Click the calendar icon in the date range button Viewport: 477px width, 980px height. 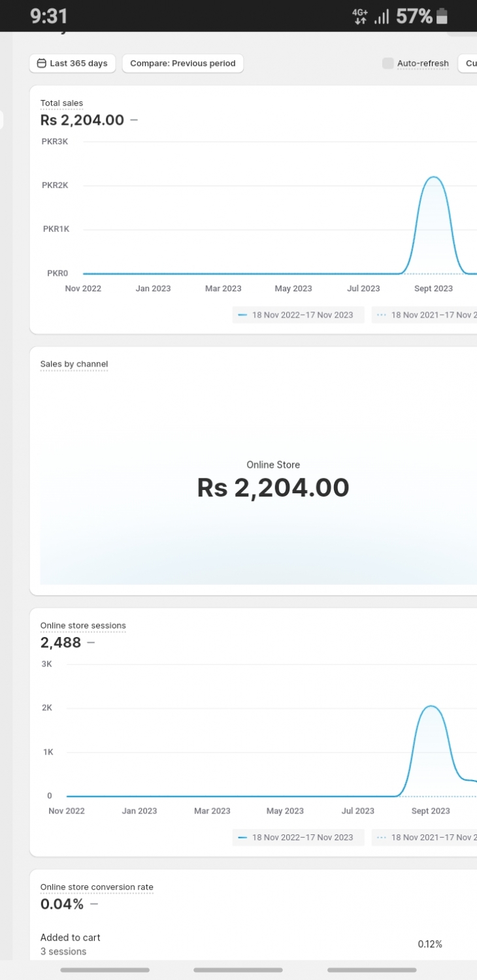[42, 63]
